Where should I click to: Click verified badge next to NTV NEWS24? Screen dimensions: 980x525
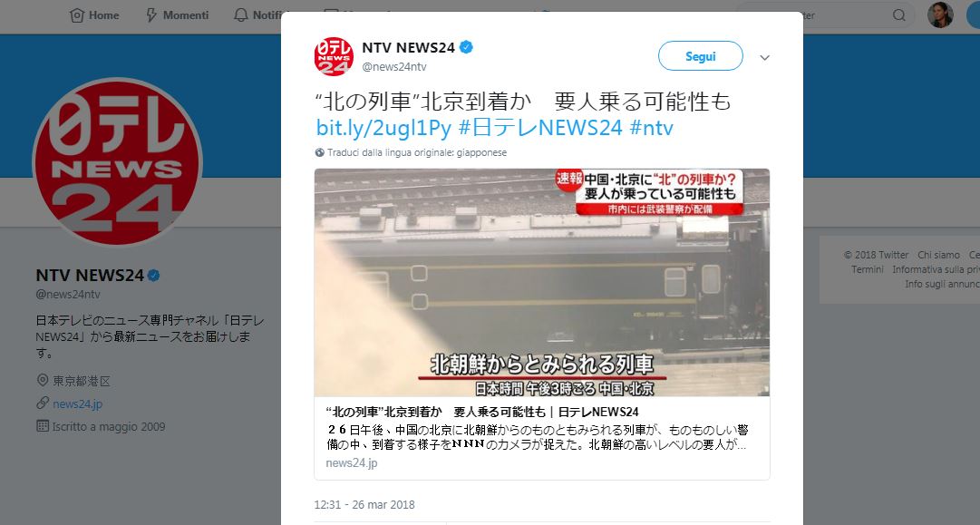tap(466, 47)
